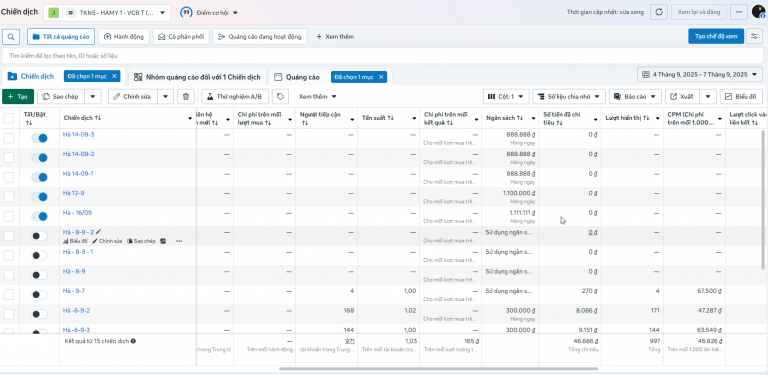The width and height of the screenshot is (768, 375).
Task: Open Xem thêm dropdown in action toolbar
Action: (317, 96)
